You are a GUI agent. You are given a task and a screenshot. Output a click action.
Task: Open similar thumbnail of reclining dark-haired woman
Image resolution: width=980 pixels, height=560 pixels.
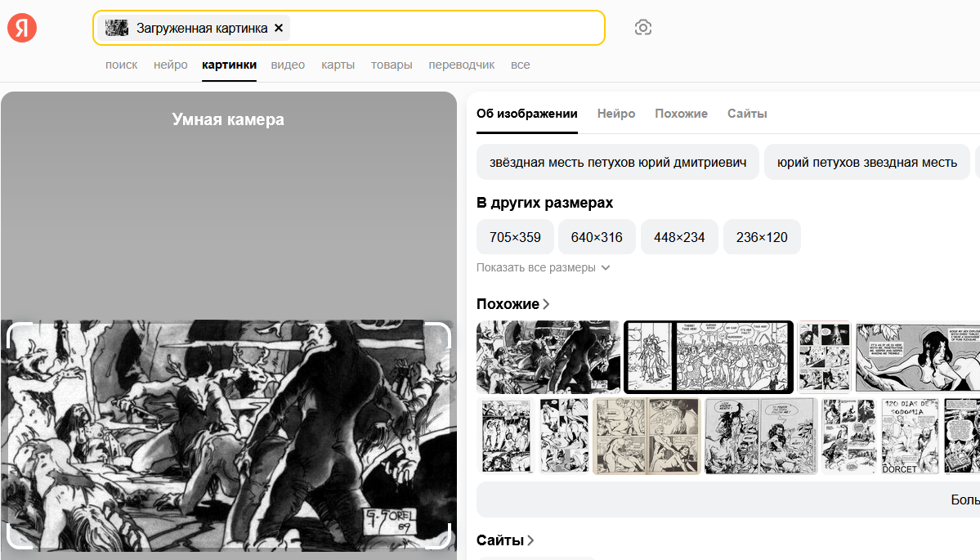[918, 357]
